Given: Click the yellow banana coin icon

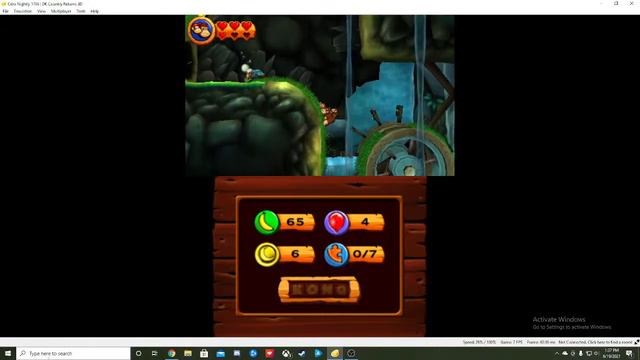Looking at the screenshot, I should 267,254.
